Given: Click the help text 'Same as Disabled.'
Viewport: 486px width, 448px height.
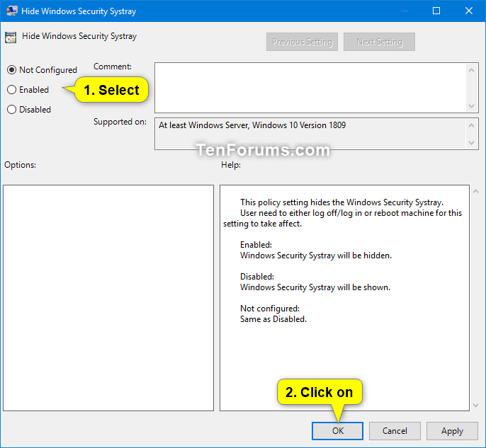Looking at the screenshot, I should point(273,319).
